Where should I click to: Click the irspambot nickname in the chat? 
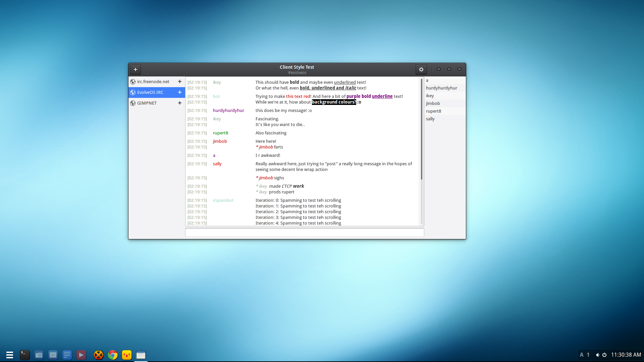pos(223,200)
